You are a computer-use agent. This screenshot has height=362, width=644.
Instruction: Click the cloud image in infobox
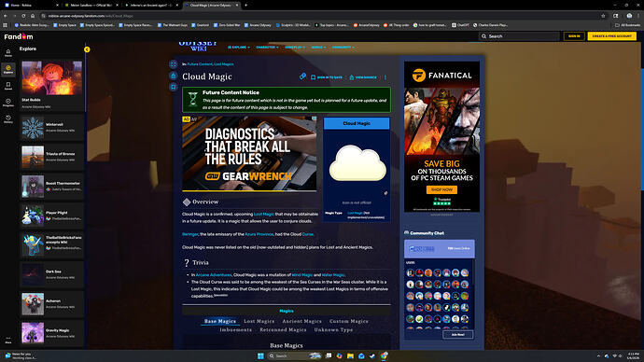357,163
